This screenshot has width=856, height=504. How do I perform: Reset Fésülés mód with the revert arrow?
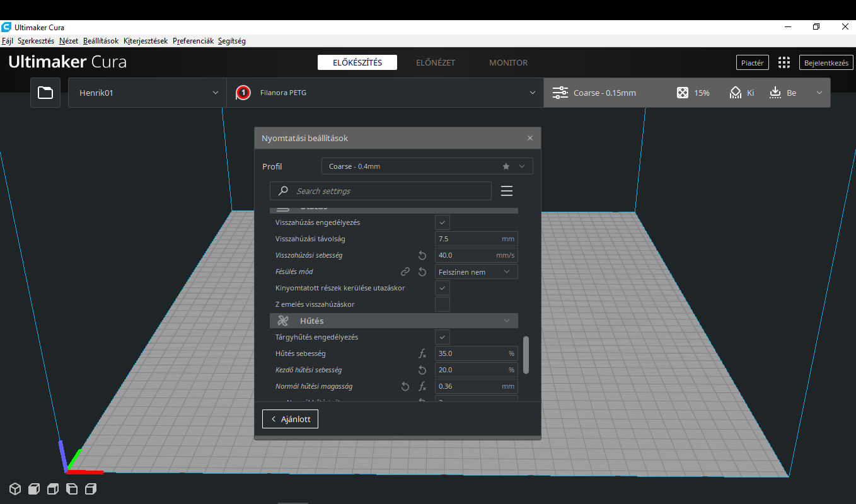tap(423, 272)
